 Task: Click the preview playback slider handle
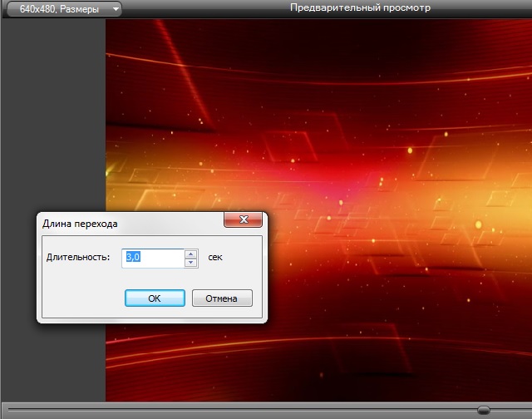484,410
